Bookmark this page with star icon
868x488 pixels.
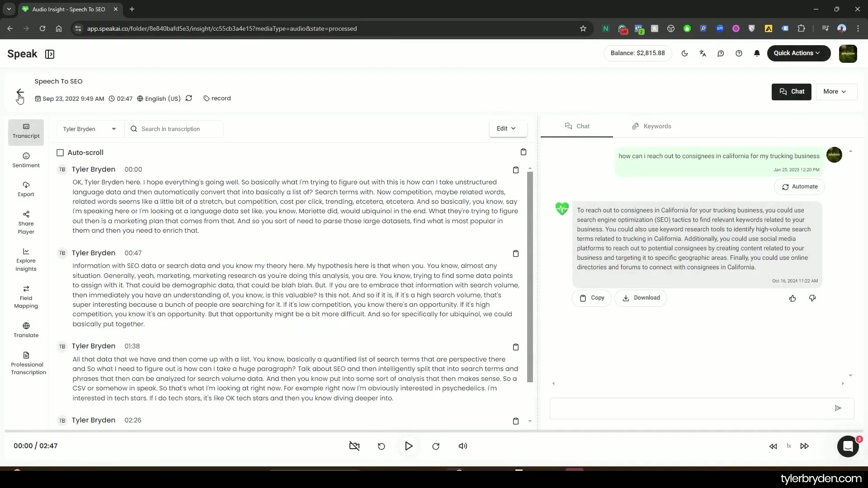pos(583,28)
